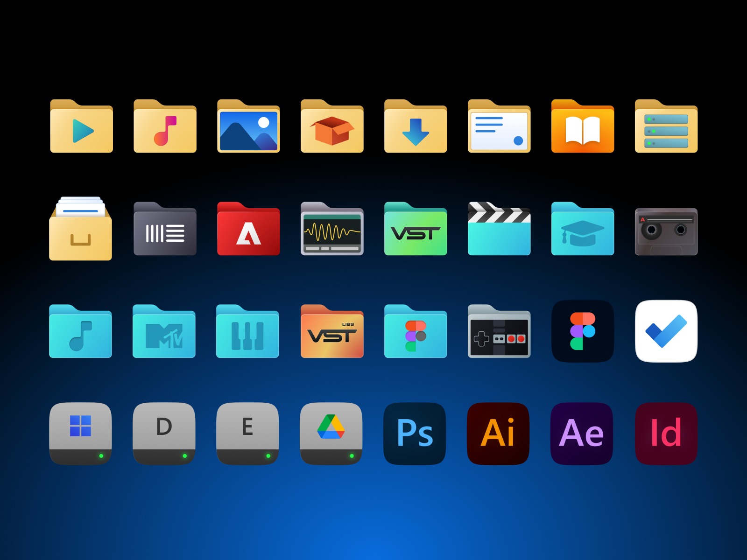Launch InDesign Id app icon
Screen dimensions: 747x560
(667, 434)
